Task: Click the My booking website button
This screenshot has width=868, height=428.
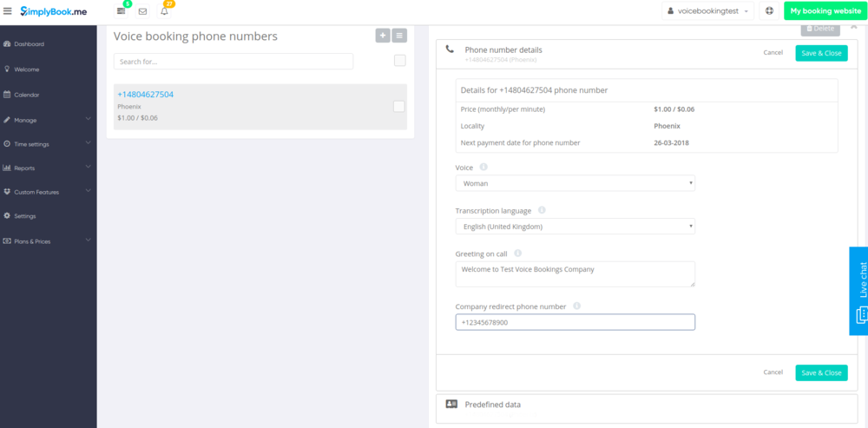Action: [825, 11]
